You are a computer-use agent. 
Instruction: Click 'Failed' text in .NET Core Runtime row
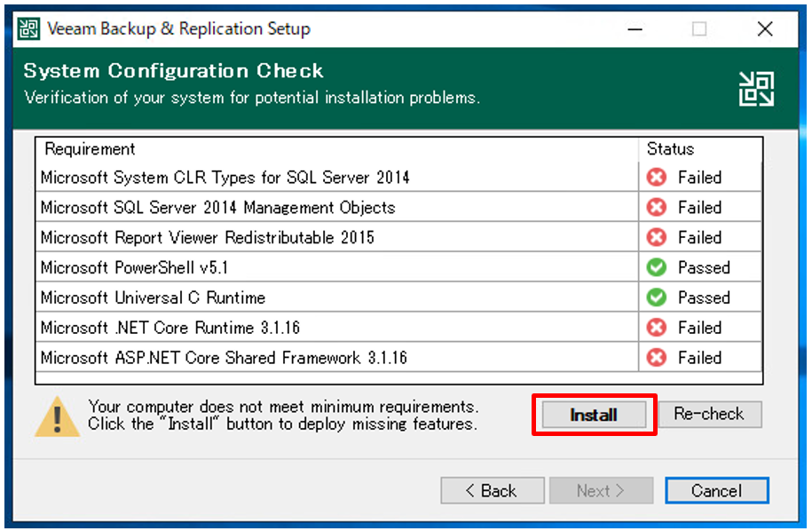pos(699,328)
